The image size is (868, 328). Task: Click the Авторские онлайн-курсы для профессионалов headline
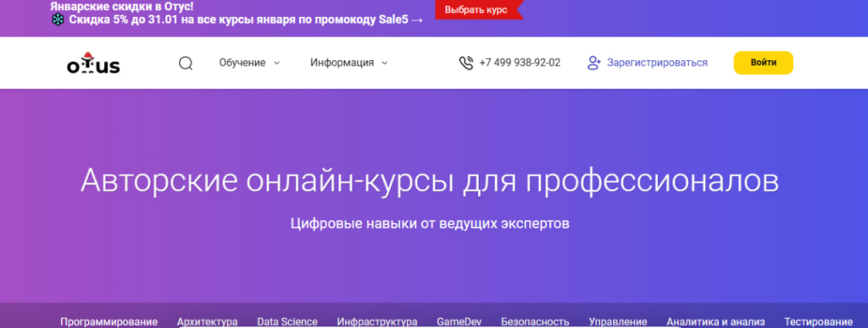(430, 181)
